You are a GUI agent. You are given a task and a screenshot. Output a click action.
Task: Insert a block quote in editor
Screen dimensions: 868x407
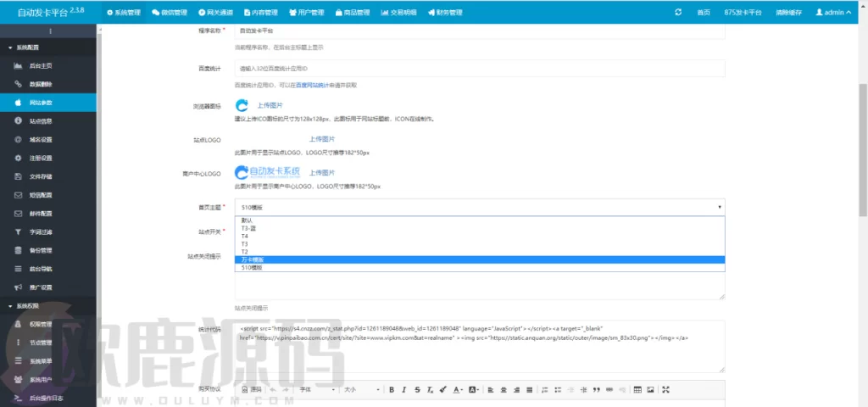(x=596, y=390)
